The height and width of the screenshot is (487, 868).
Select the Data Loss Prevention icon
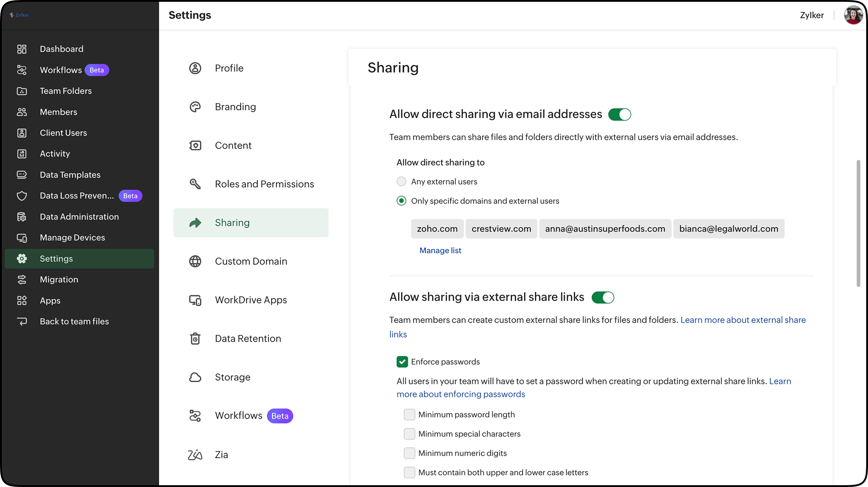(x=22, y=195)
